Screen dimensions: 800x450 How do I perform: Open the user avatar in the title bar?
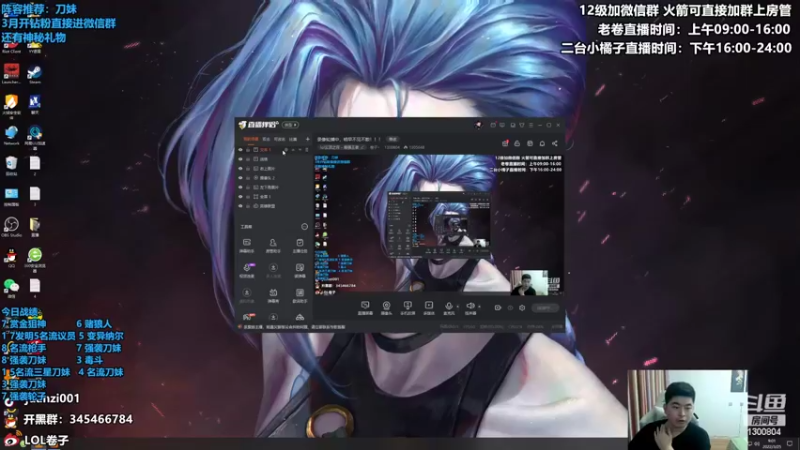(478, 125)
